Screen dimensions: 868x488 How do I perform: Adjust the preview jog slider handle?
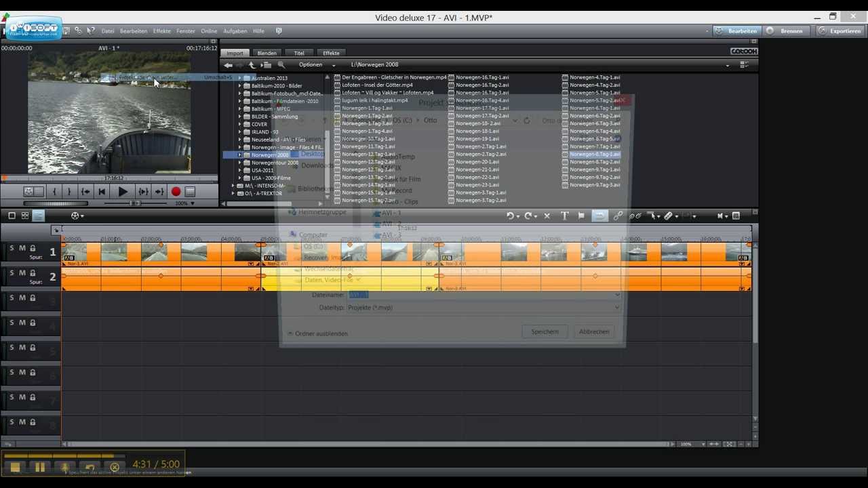click(136, 203)
